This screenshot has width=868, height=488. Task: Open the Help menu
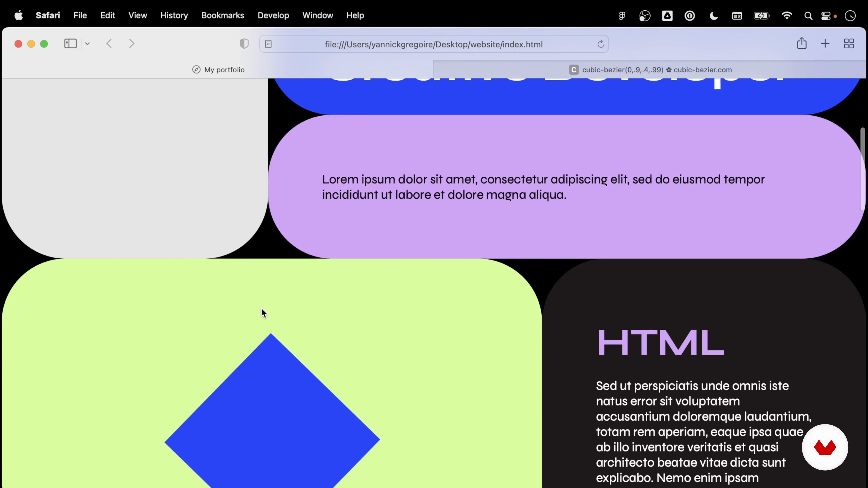pos(355,16)
